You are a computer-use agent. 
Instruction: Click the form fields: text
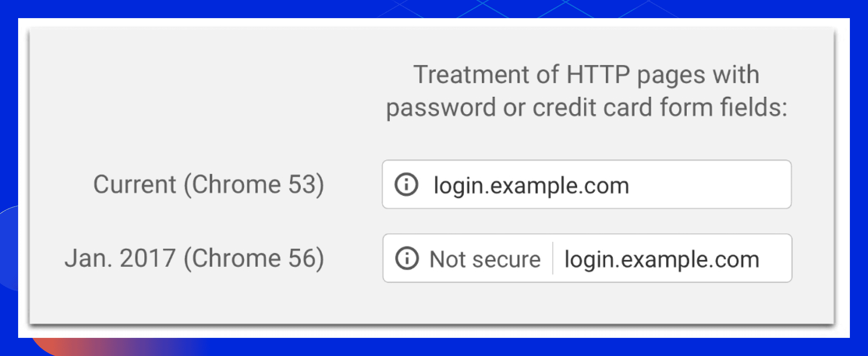coord(724,107)
